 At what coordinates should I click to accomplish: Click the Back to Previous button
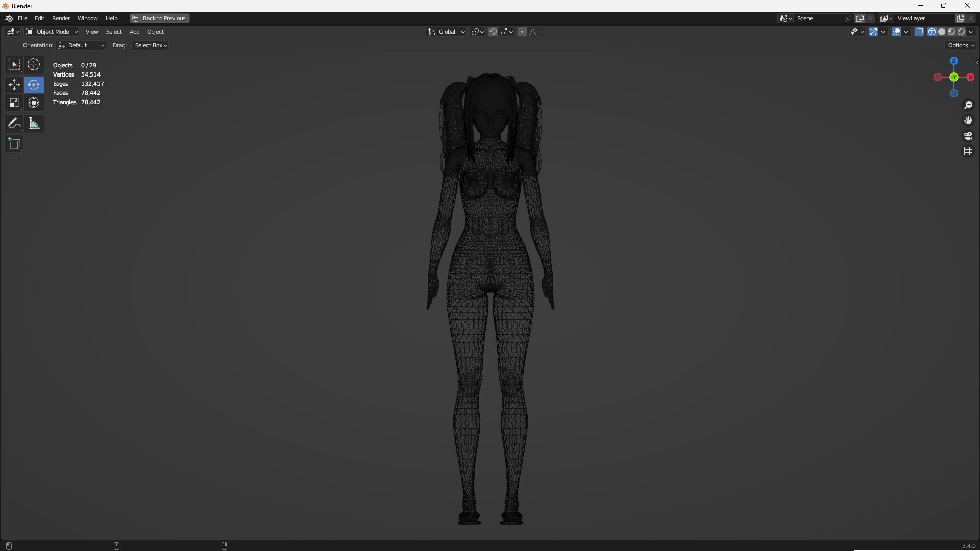coord(160,18)
